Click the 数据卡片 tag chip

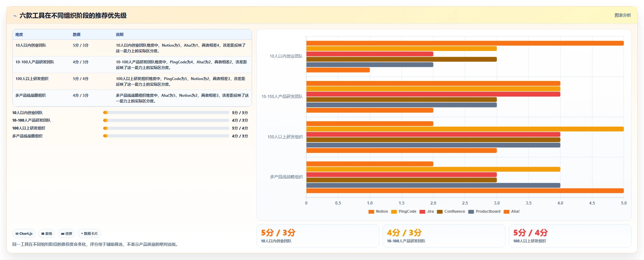coord(89,234)
